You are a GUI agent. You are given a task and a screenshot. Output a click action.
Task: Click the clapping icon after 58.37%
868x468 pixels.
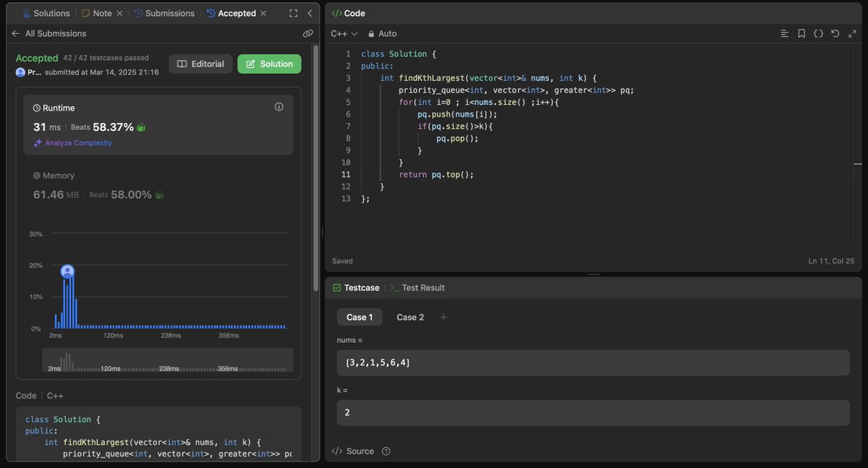point(141,127)
